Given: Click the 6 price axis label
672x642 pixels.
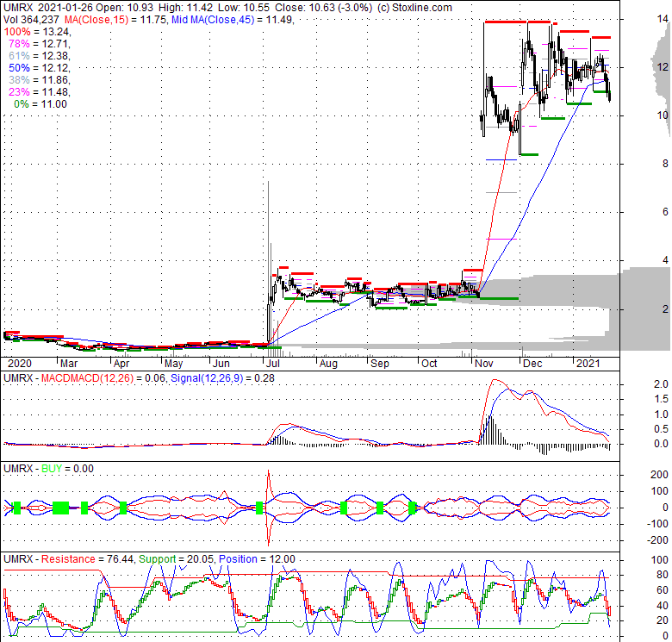Looking at the screenshot, I should [665, 211].
